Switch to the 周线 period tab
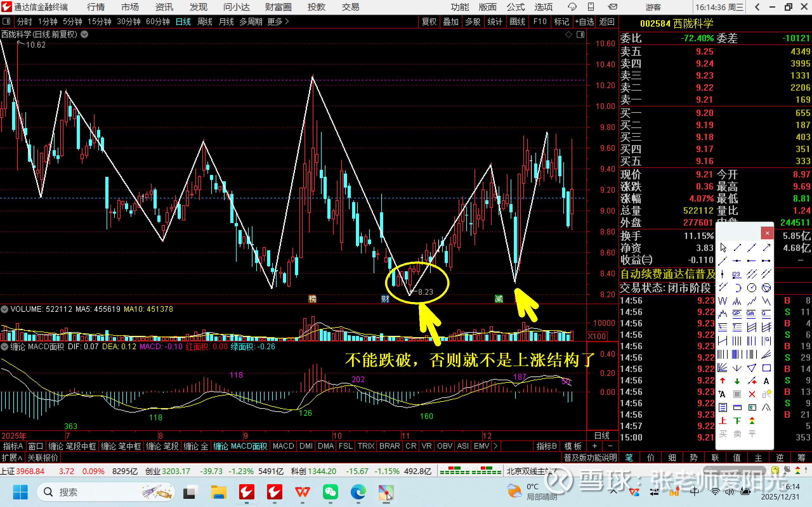The height and width of the screenshot is (507, 812). [205, 22]
